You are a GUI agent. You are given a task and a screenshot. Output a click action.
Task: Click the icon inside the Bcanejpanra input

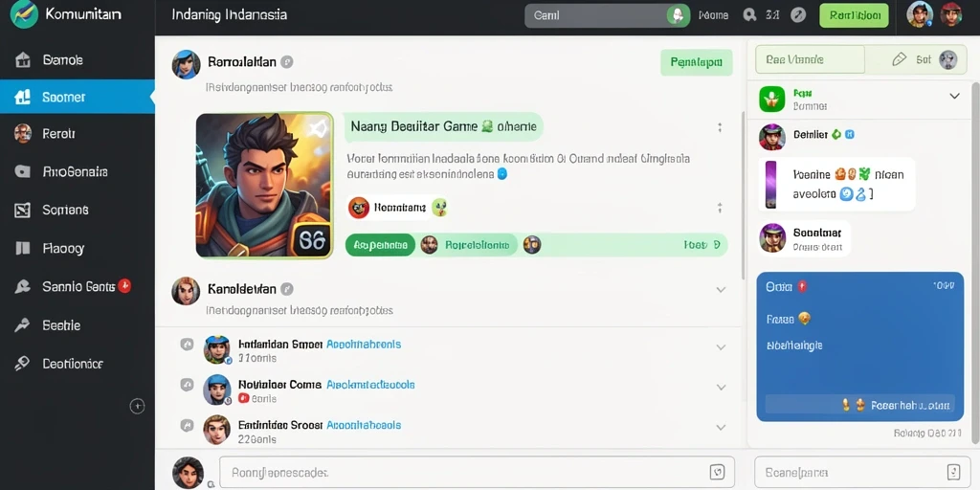coord(954,472)
